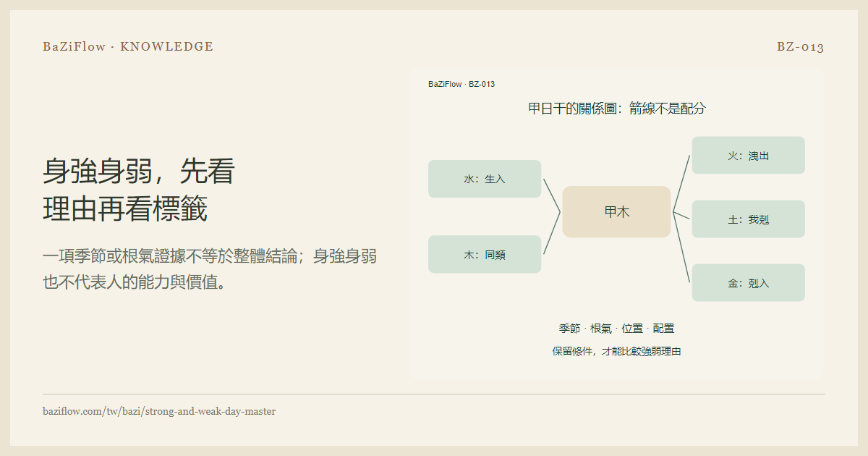
Task: Select the 水：生入 node
Action: pyautogui.click(x=485, y=179)
